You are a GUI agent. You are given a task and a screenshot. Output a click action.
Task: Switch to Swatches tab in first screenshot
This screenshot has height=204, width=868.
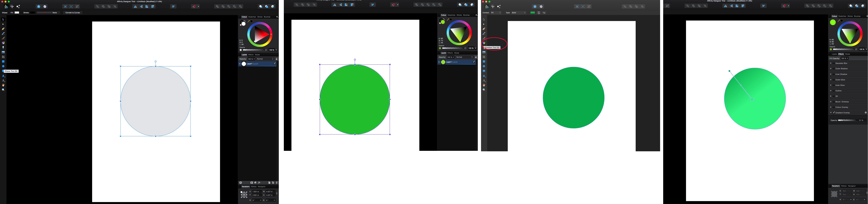tap(252, 17)
